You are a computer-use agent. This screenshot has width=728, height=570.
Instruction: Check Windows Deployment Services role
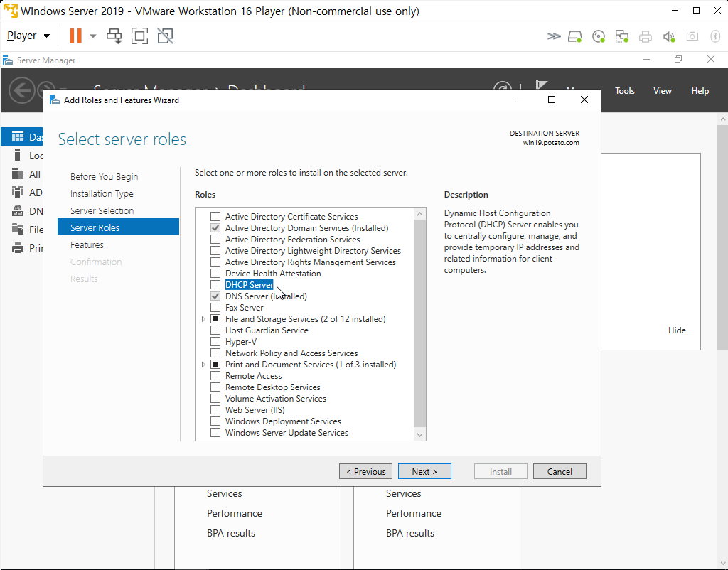215,421
